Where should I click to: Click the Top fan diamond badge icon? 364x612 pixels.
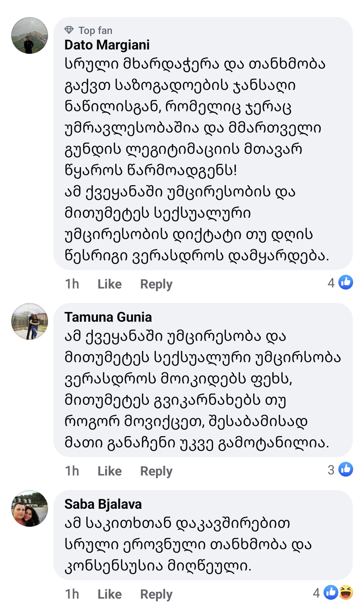coord(69,30)
